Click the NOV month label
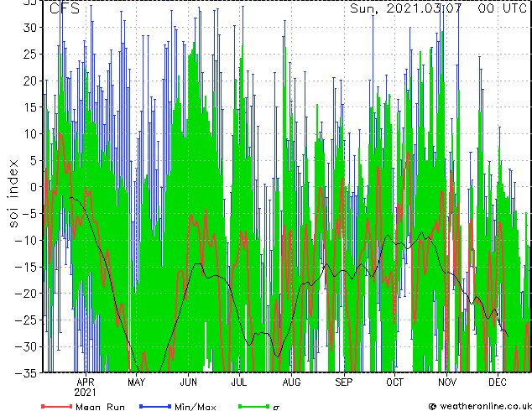This screenshot has width=532, height=411. pyautogui.click(x=447, y=382)
